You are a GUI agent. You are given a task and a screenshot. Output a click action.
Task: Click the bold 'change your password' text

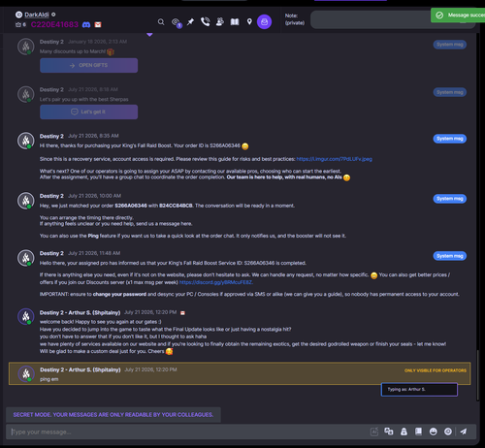119,294
